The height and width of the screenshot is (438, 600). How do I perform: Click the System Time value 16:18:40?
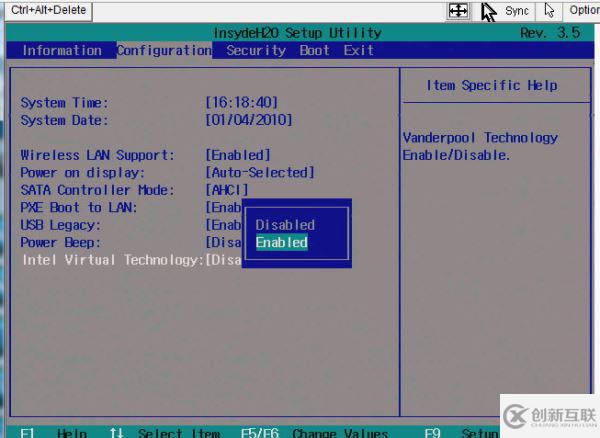[241, 103]
